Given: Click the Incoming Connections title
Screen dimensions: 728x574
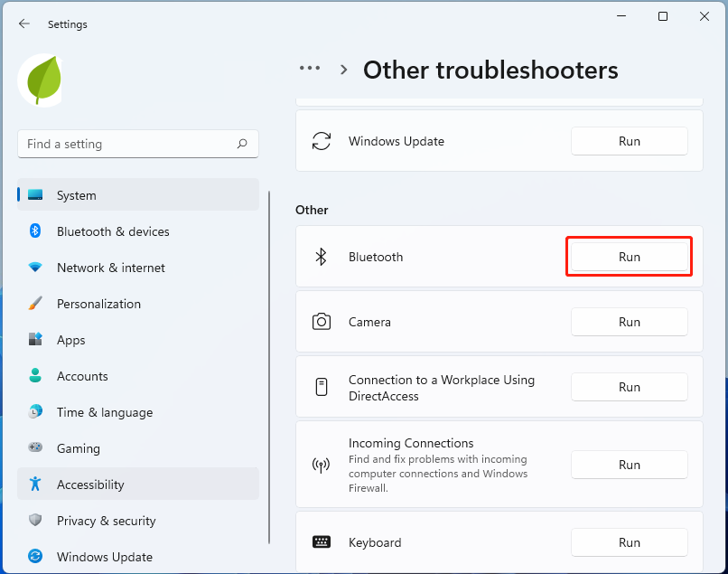Looking at the screenshot, I should (x=411, y=443).
